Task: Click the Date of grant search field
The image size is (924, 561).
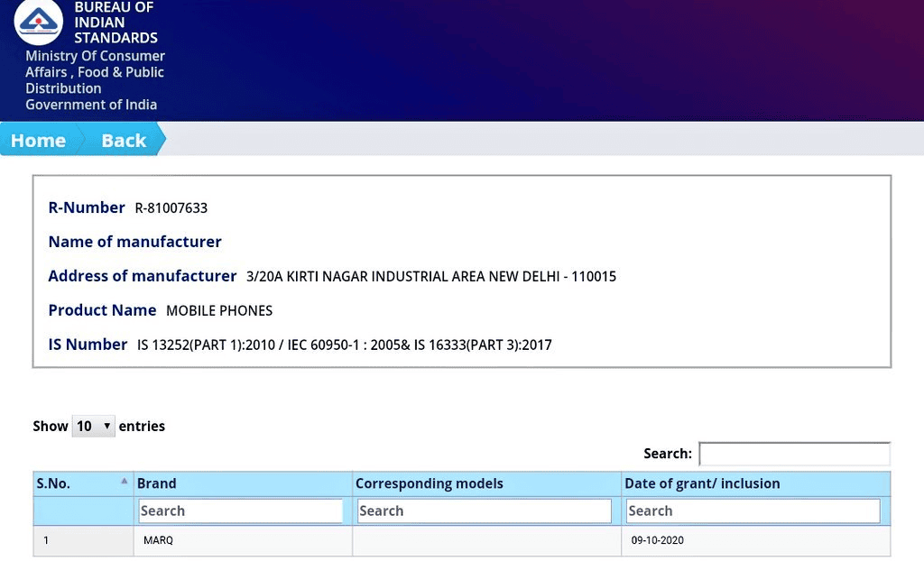Action: [753, 510]
